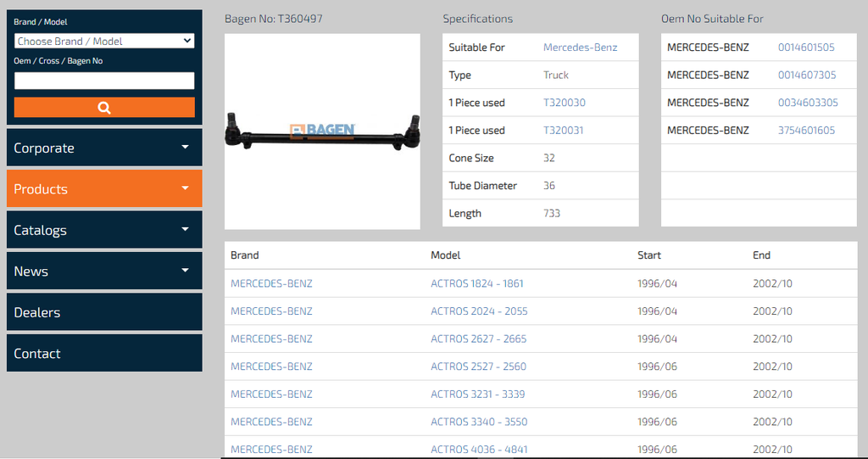868x459 pixels.
Task: Open model ACTROS 2627 - 2665
Action: coord(478,339)
